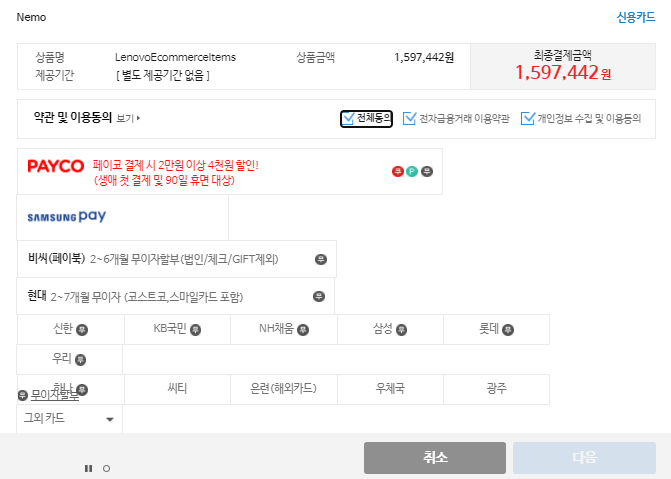Select the 은련(해외카드) card

pos(284,389)
